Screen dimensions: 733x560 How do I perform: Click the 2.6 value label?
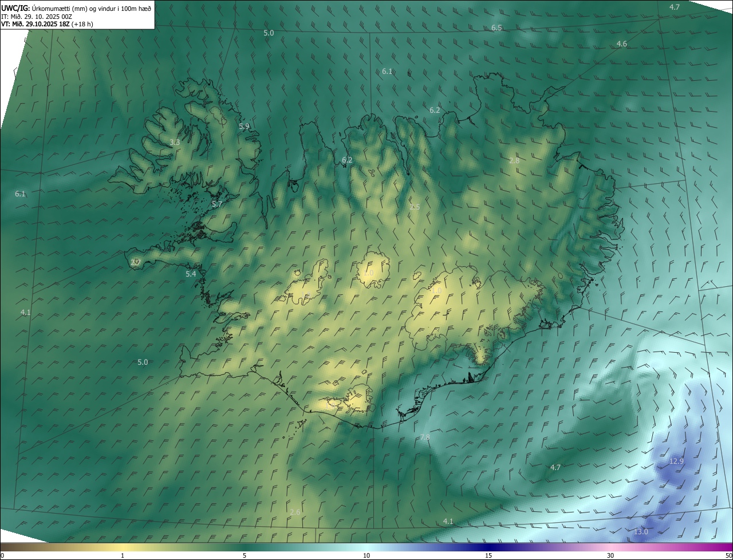(x=295, y=512)
